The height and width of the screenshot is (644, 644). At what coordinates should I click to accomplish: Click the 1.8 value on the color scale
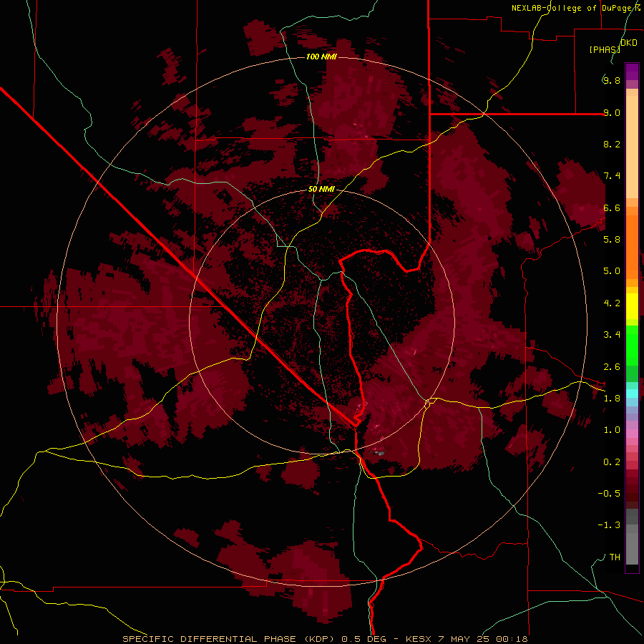(612, 399)
